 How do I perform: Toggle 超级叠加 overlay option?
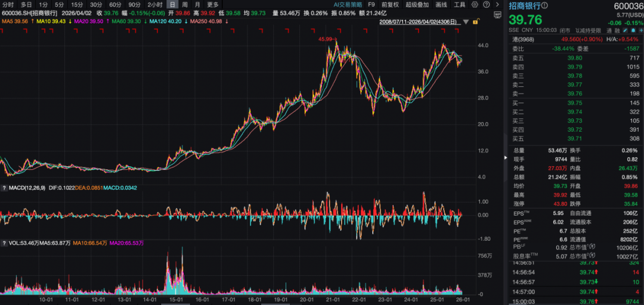[417, 5]
